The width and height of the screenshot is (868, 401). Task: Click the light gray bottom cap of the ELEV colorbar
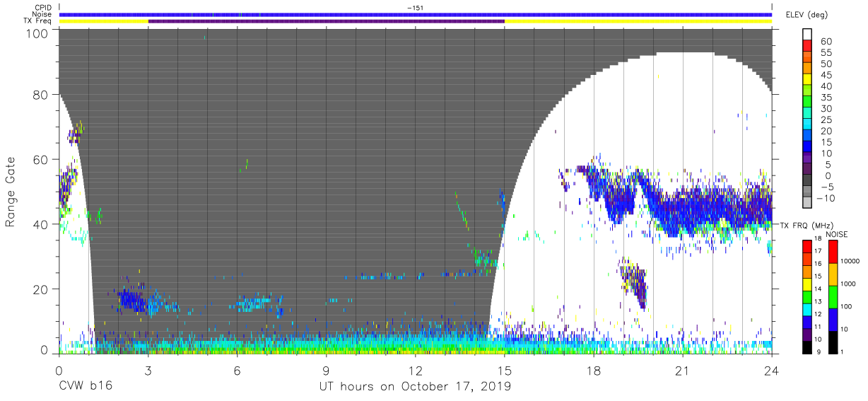(x=807, y=202)
